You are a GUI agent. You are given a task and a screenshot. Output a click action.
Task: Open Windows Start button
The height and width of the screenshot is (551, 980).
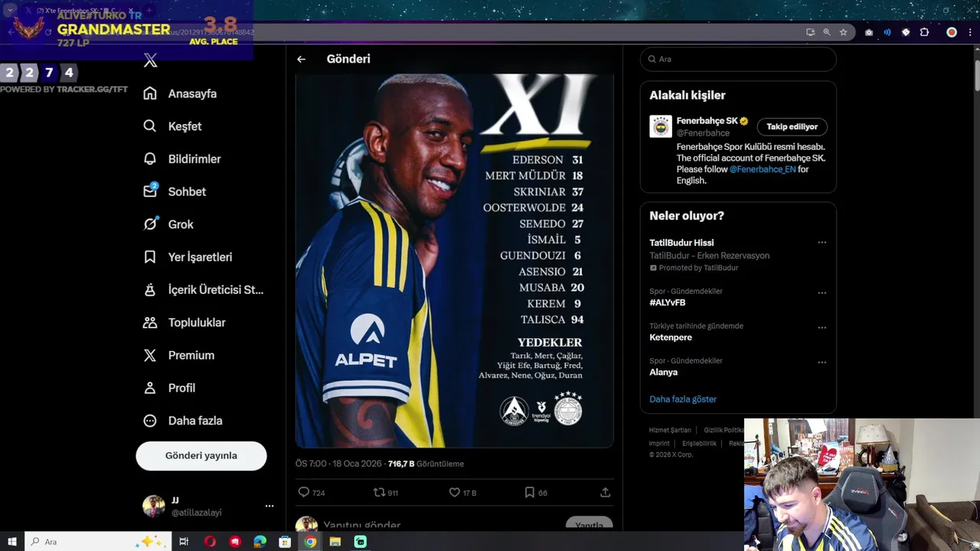(11, 542)
